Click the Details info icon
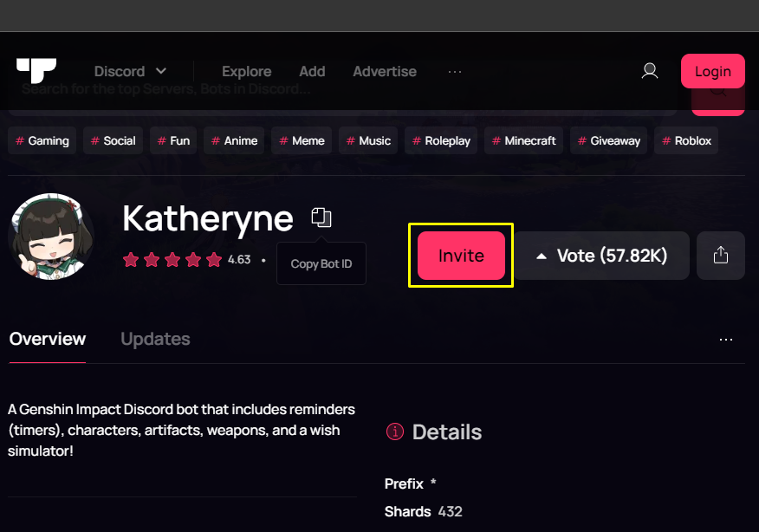This screenshot has width=759, height=532. tap(395, 431)
